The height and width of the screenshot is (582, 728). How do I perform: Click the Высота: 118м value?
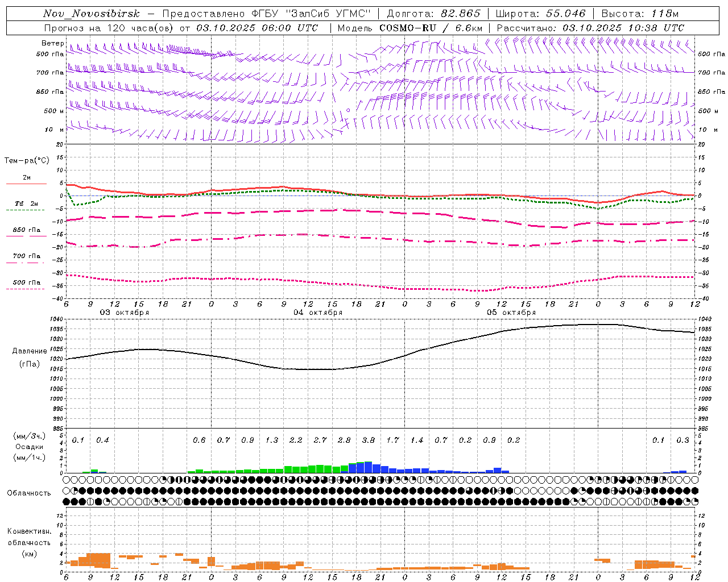640,14
